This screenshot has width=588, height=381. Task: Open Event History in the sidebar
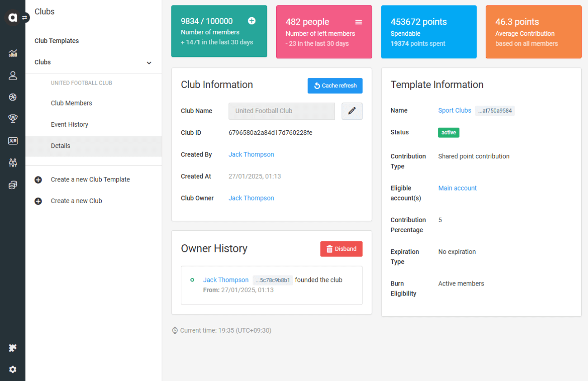click(x=70, y=124)
